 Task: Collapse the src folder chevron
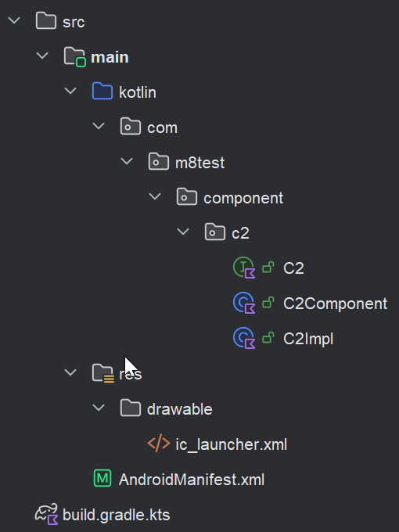tap(14, 20)
